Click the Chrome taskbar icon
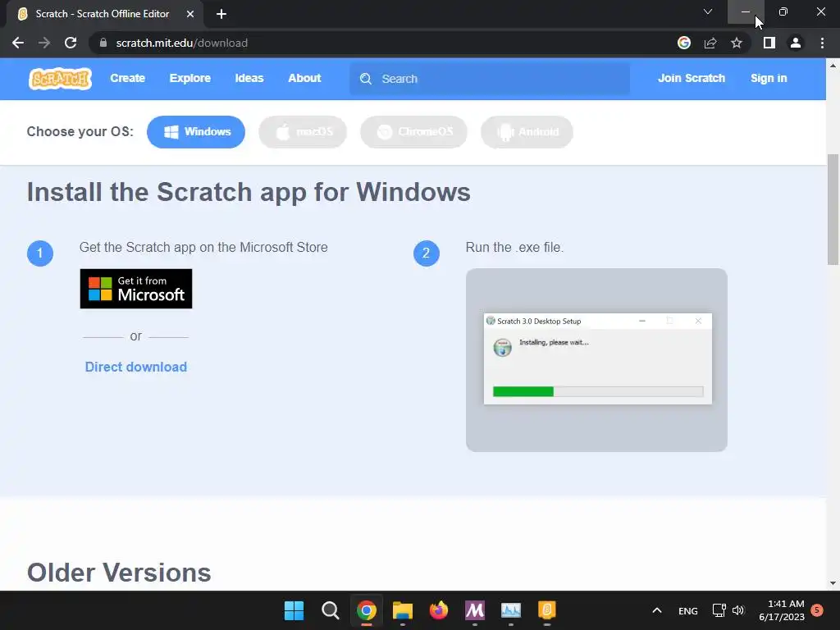 (367, 610)
